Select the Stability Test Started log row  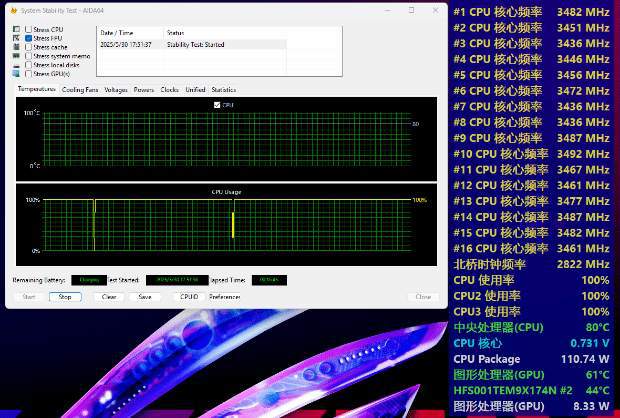coord(193,44)
